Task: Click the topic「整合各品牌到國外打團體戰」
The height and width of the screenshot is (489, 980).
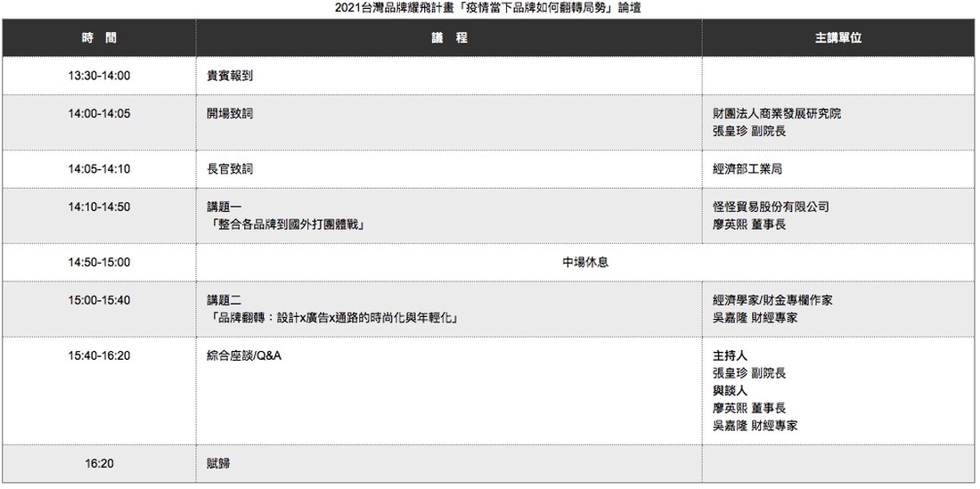Action: click(290, 224)
